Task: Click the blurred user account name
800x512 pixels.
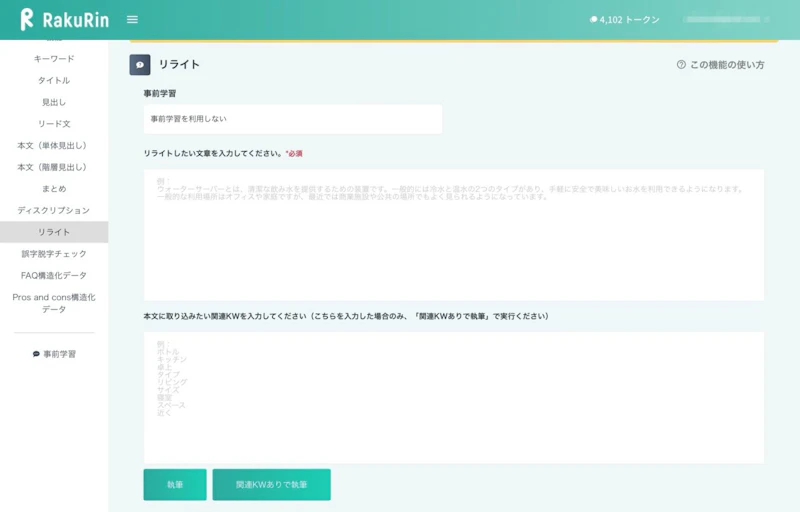Action: [x=726, y=19]
